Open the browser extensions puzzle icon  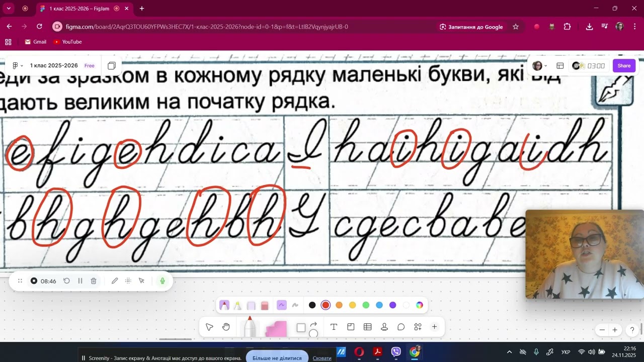[568, 27]
